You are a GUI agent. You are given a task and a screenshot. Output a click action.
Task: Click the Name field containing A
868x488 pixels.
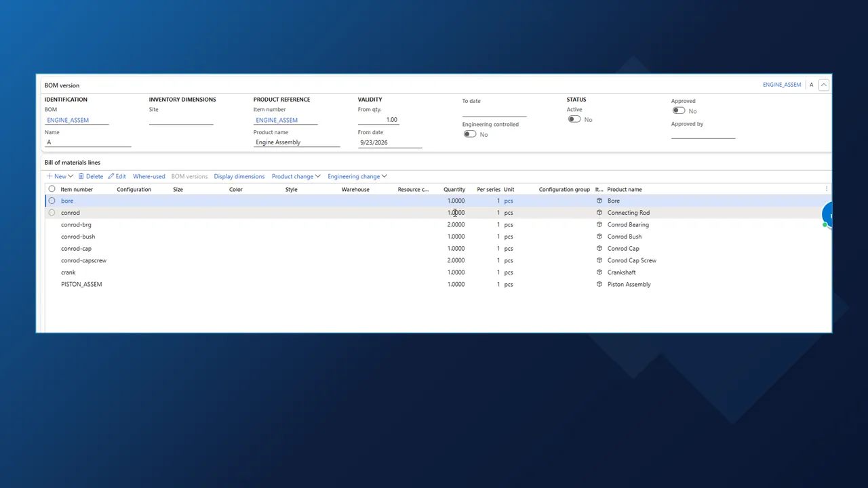tap(87, 142)
